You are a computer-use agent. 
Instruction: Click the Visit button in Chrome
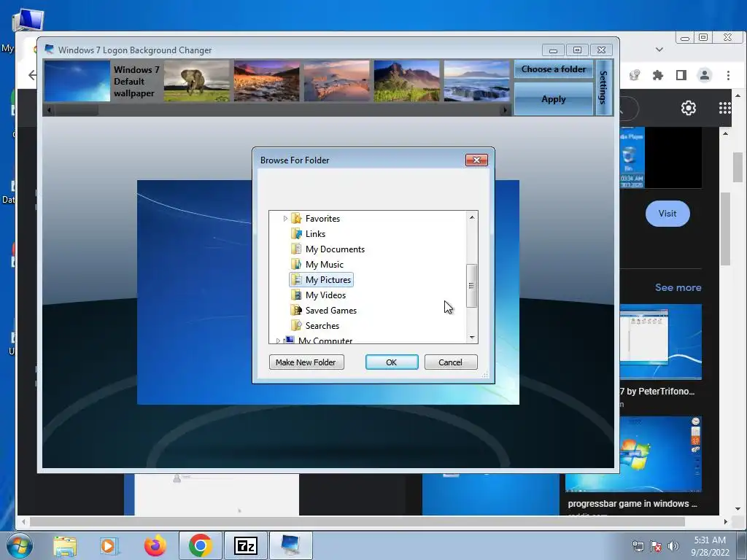(667, 214)
